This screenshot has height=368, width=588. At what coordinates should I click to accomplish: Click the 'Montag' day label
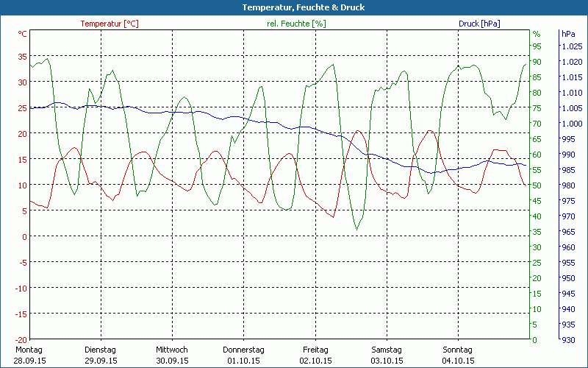(29, 350)
